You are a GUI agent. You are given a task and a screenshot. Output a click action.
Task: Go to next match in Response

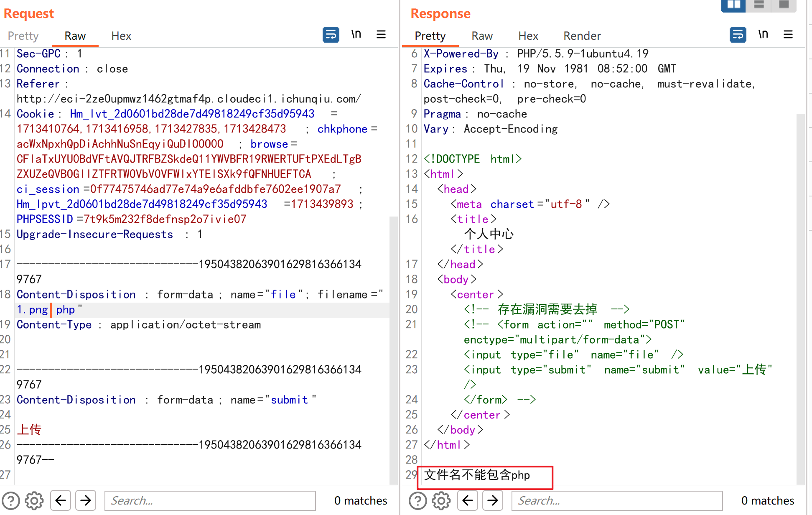493,500
